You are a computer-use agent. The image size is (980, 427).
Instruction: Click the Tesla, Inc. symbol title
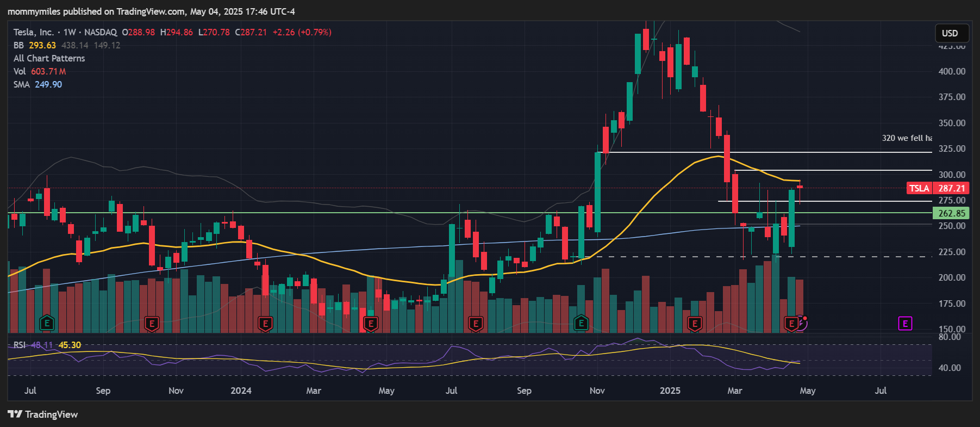[34, 32]
